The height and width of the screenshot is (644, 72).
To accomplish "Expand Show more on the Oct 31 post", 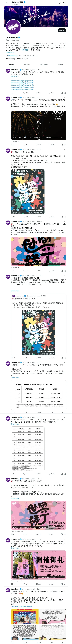I will 15,548.
